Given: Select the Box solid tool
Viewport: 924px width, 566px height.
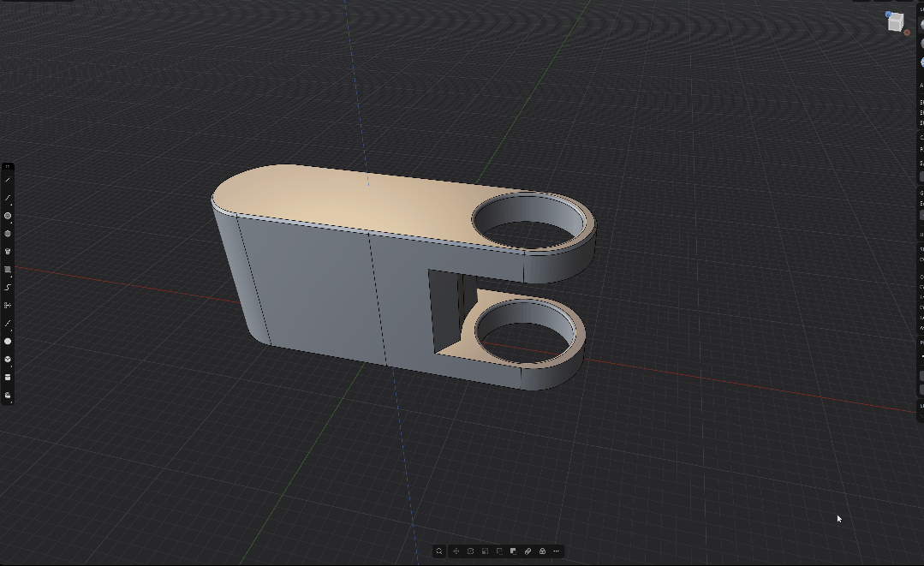Looking at the screenshot, I should point(8,360).
